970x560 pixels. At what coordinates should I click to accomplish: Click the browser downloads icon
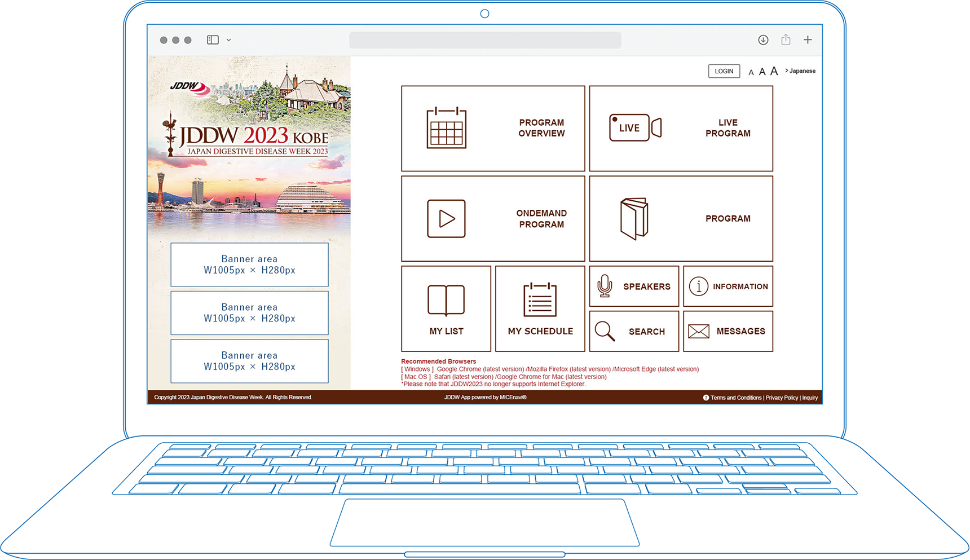pyautogui.click(x=763, y=39)
